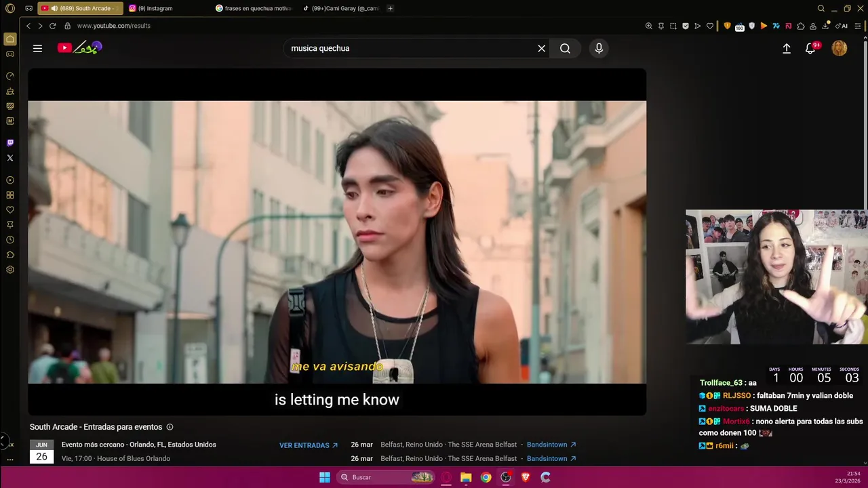
Task: Open YouTube notifications bell
Action: pyautogui.click(x=810, y=48)
